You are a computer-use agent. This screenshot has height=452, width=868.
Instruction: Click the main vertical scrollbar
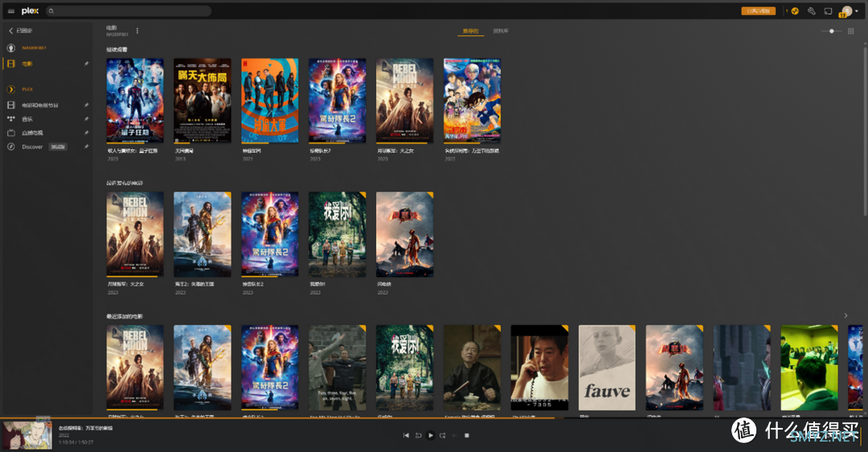(866, 132)
